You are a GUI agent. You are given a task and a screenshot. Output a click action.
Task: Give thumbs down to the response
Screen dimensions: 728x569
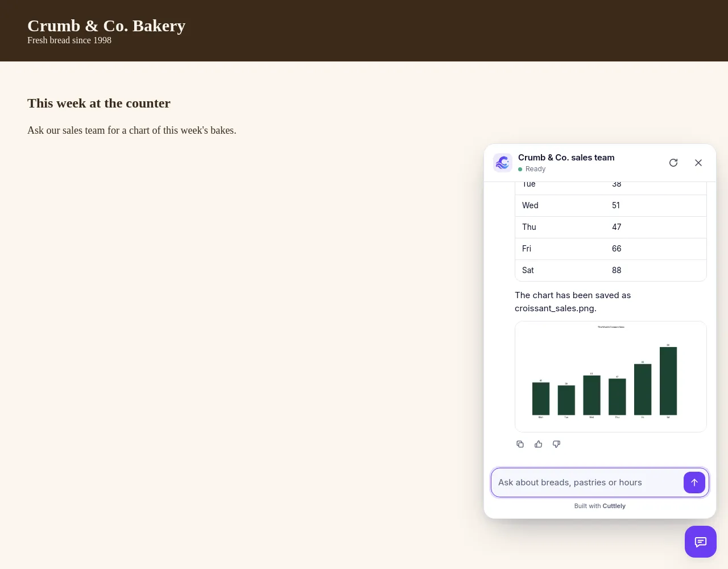click(556, 444)
